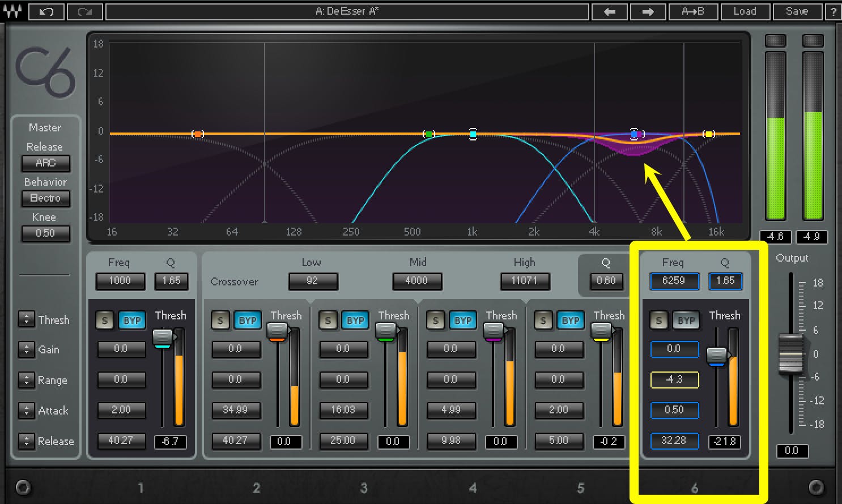Image resolution: width=842 pixels, height=504 pixels.
Task: Click the Load button
Action: tap(745, 11)
